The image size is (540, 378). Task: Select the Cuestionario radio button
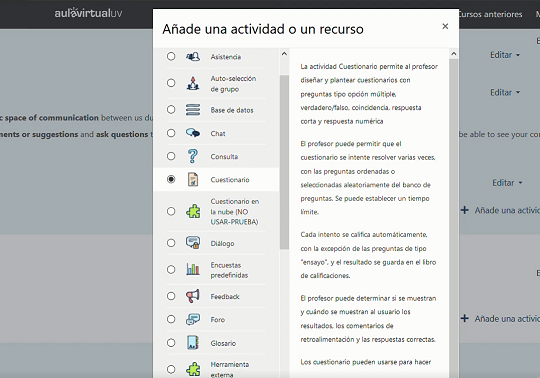[171, 179]
